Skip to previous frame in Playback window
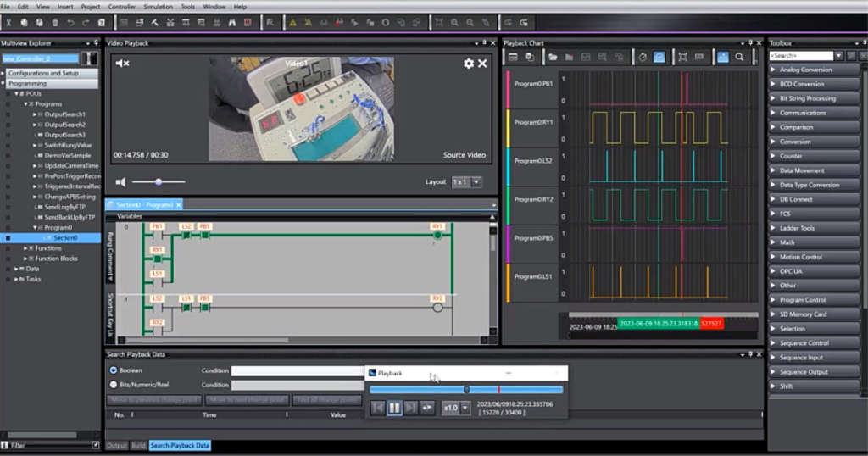Image resolution: width=868 pixels, height=456 pixels. tap(378, 408)
